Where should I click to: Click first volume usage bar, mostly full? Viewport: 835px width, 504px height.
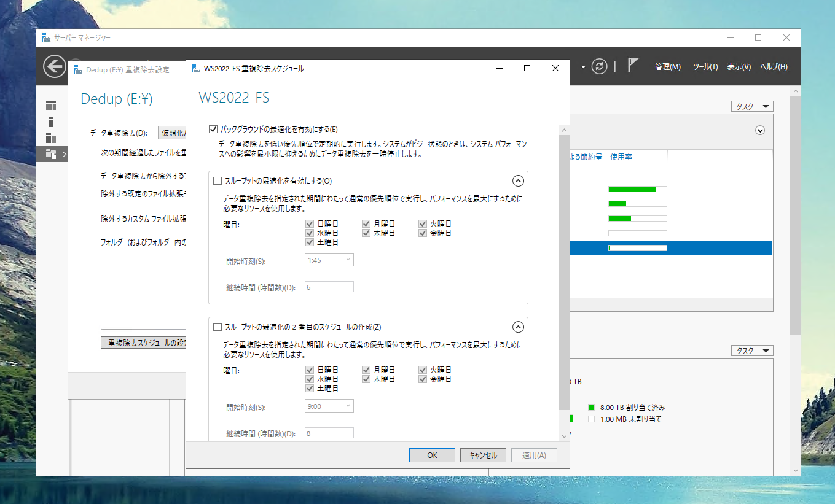(x=637, y=189)
